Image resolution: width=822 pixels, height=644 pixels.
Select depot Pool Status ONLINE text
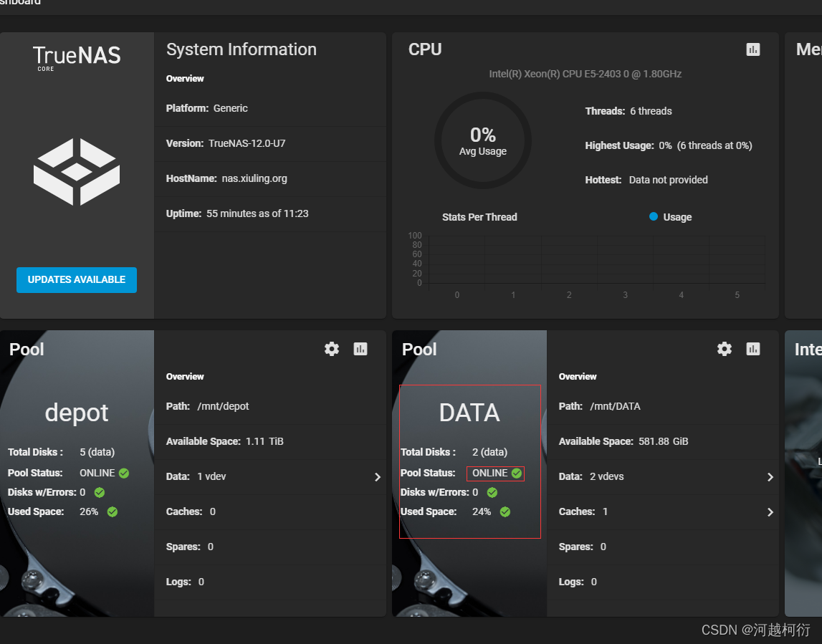tap(97, 474)
